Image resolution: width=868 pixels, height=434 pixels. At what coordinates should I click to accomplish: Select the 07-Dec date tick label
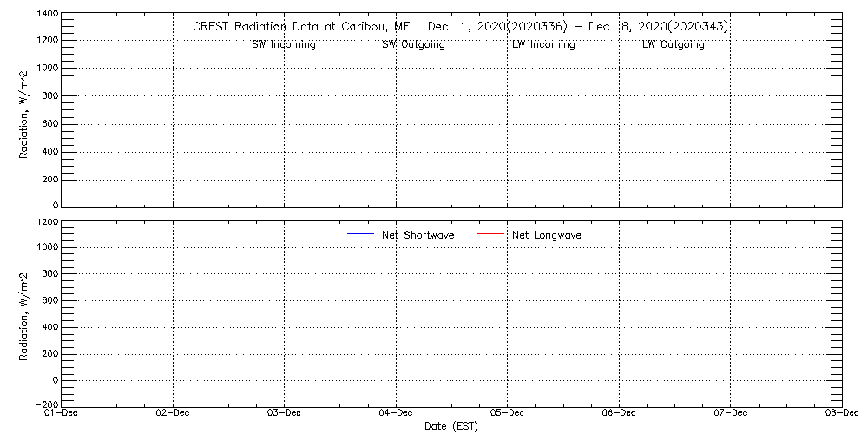click(730, 414)
